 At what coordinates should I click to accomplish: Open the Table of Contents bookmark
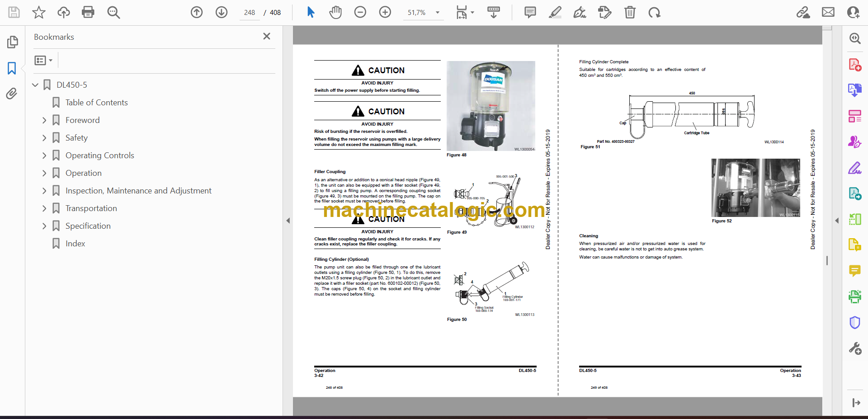96,103
